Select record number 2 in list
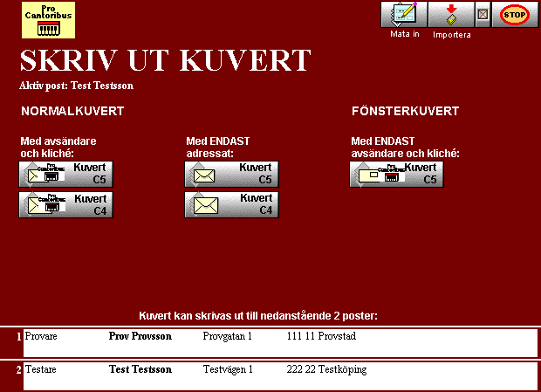Screen dimensions: 541x392 click(18, 370)
